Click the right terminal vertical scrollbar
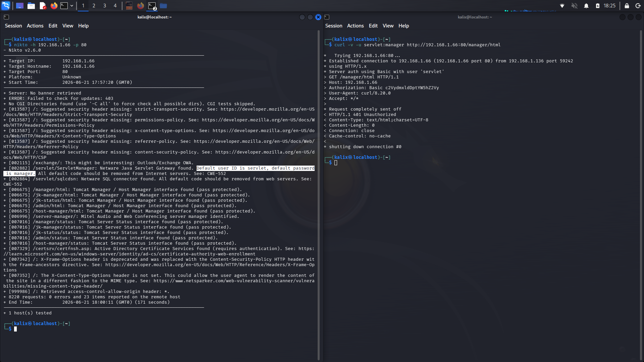 [x=641, y=194]
